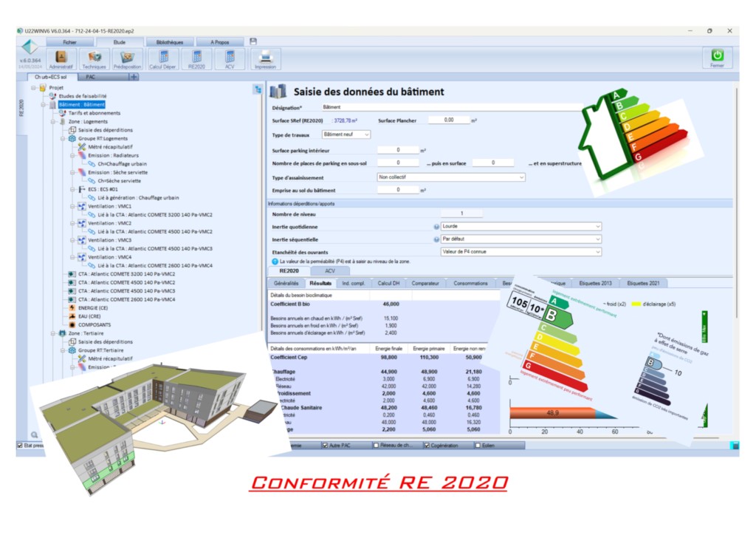Click the Emprise au sol du bâtiment field
Viewport: 756px width, 535px height.
click(x=398, y=190)
